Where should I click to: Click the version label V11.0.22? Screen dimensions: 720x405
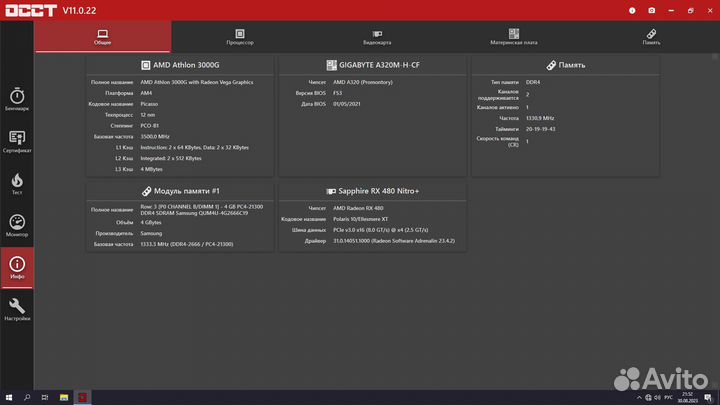coord(79,11)
